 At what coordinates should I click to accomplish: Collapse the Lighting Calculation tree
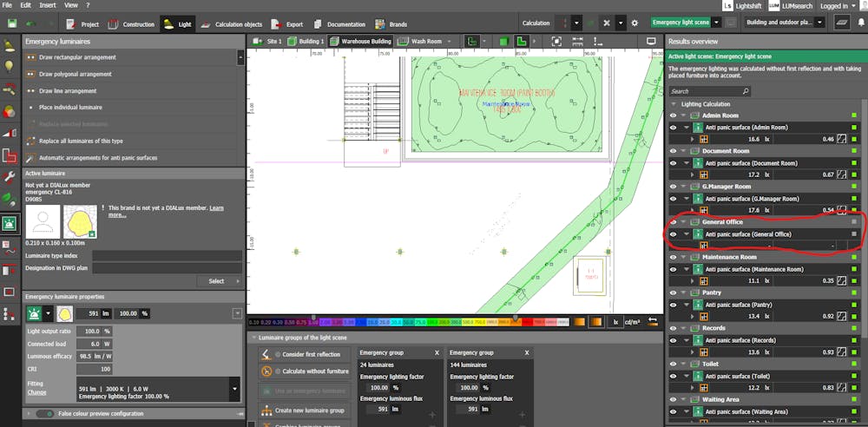[x=674, y=104]
